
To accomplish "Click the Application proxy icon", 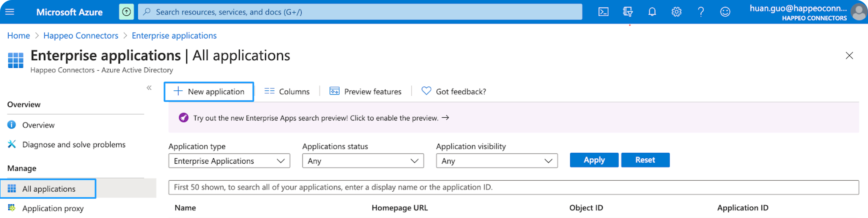I will pyautogui.click(x=11, y=207).
